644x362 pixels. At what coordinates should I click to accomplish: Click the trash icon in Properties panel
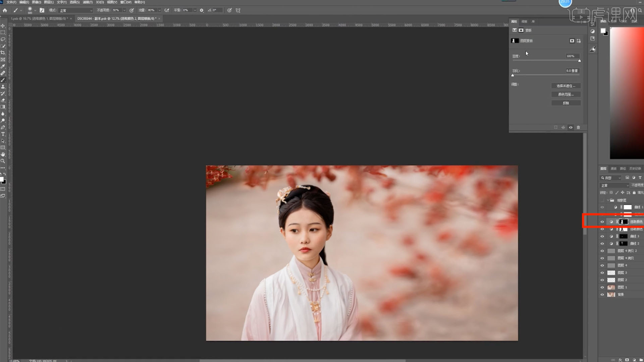578,127
